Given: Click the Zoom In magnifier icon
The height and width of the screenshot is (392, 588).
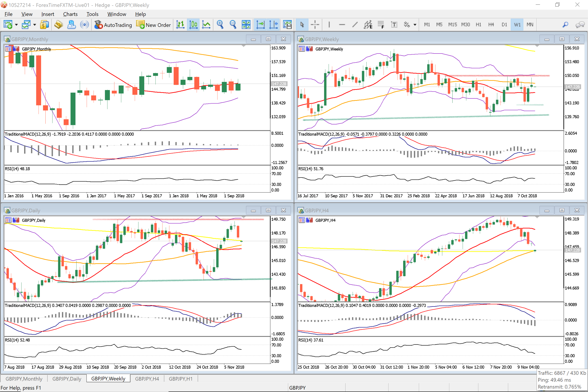Looking at the screenshot, I should [x=220, y=25].
